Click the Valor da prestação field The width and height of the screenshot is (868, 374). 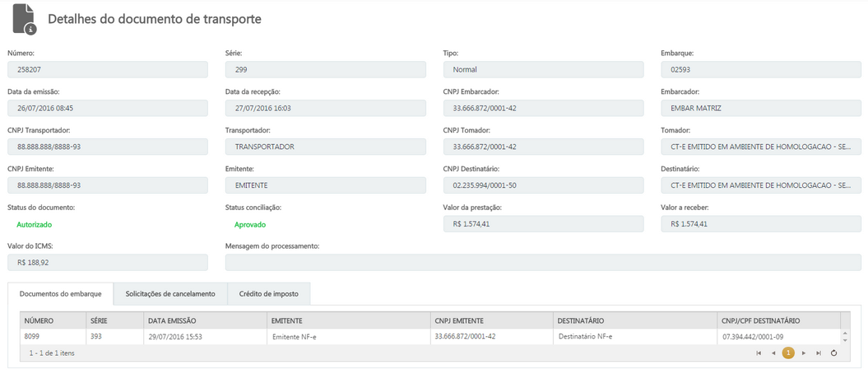pyautogui.click(x=544, y=224)
